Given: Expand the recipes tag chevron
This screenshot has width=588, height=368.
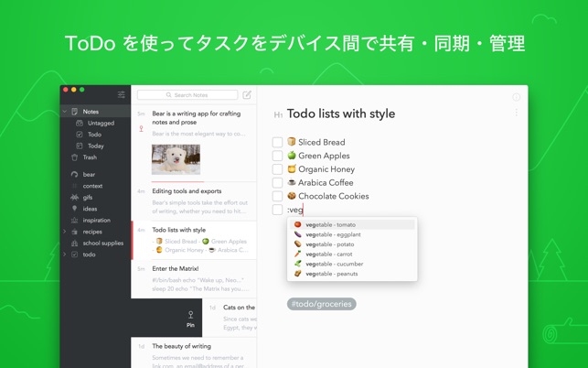Looking at the screenshot, I should coord(65,232).
